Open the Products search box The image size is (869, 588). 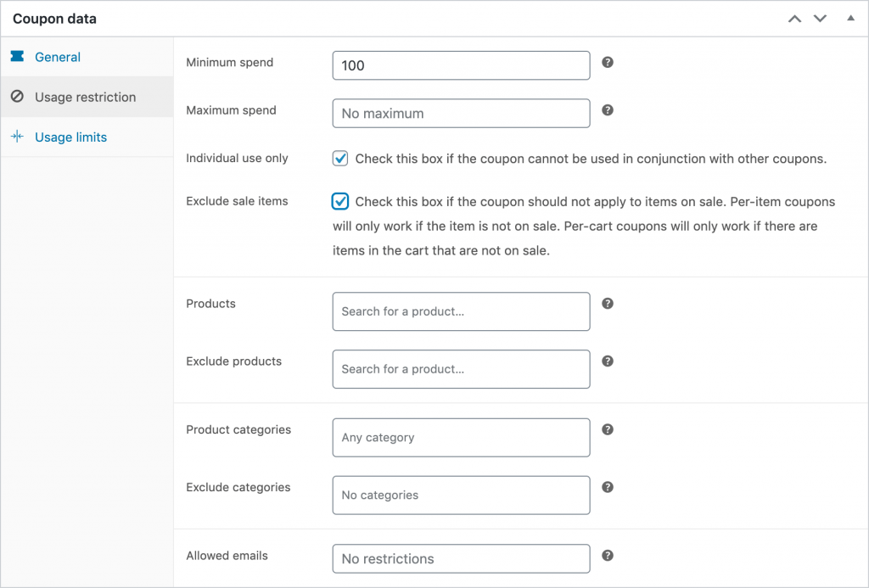(461, 311)
